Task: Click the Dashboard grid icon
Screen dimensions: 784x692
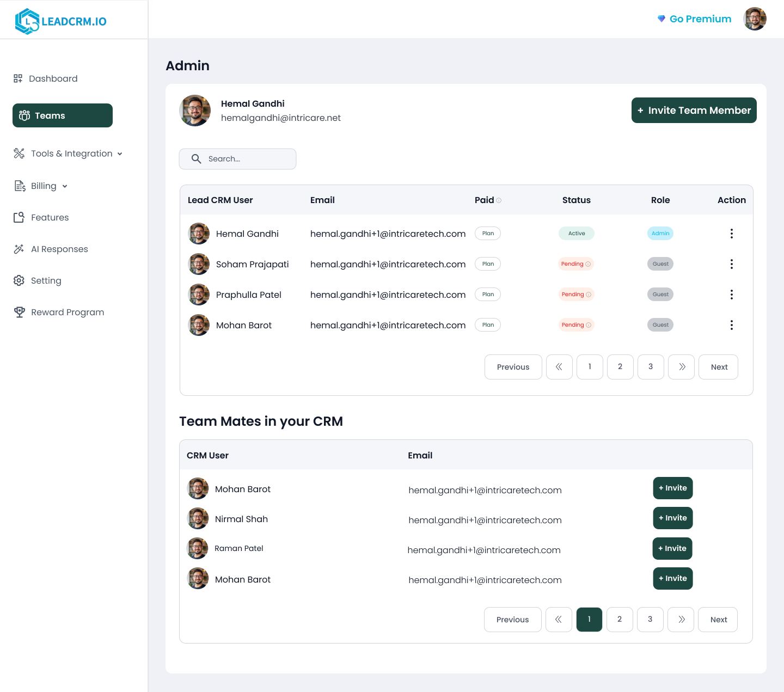Action: coord(18,78)
